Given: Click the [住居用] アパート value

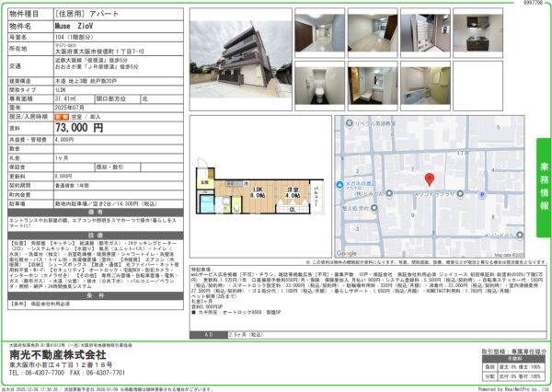Looking at the screenshot, I should (86, 14).
